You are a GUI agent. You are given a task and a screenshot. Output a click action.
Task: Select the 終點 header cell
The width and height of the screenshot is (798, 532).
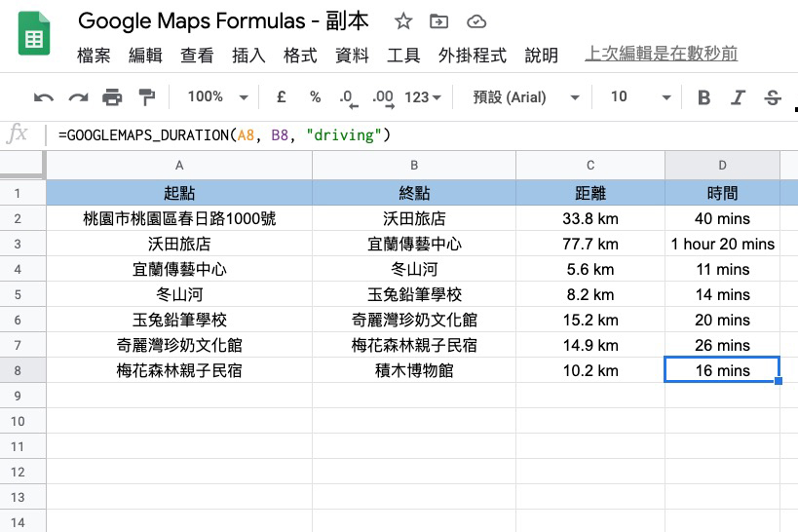coord(414,193)
